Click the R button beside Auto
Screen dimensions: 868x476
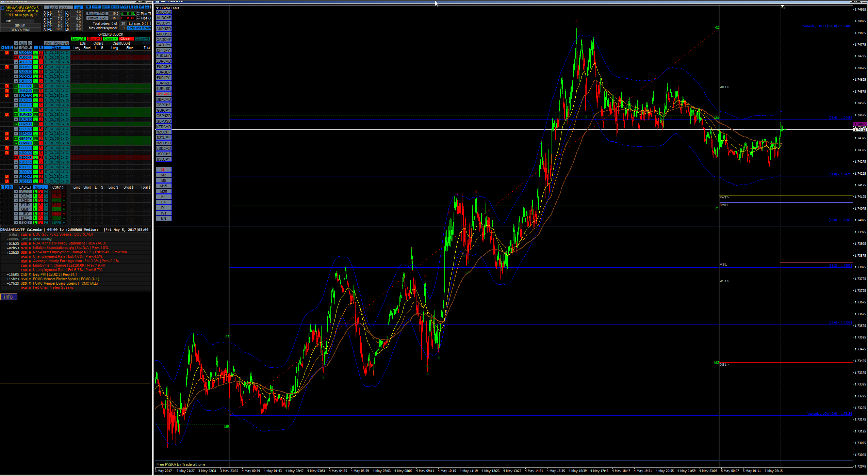30,43
